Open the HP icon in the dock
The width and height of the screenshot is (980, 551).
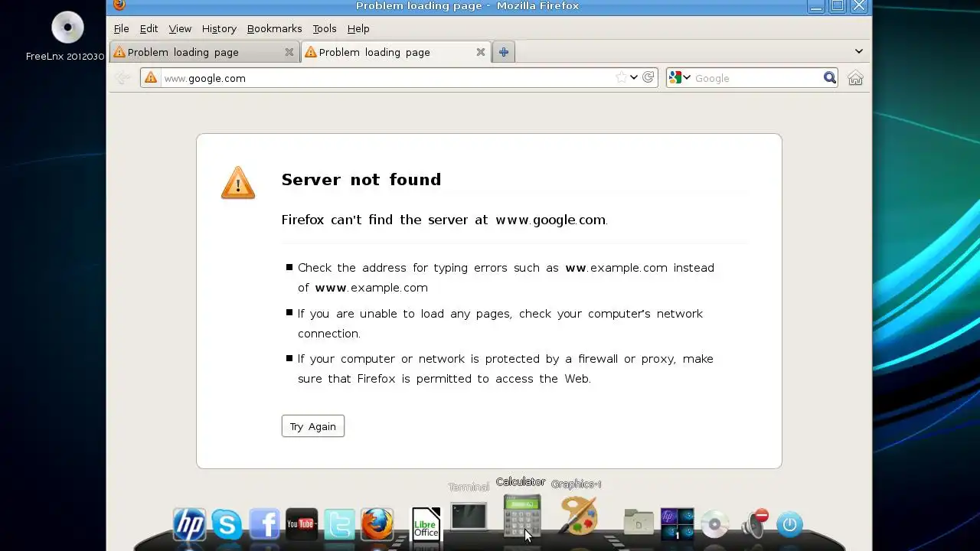point(189,524)
